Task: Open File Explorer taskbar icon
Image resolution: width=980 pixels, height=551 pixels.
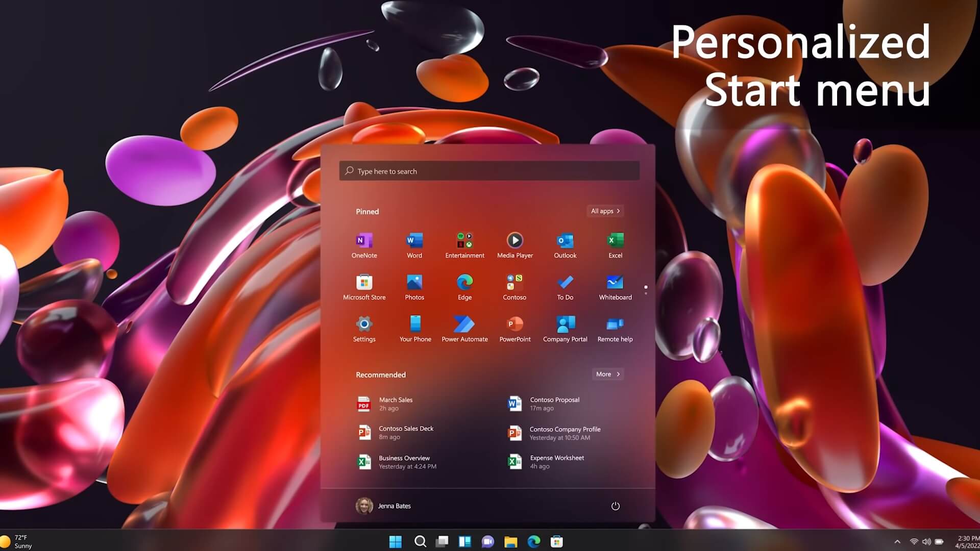Action: click(x=511, y=542)
